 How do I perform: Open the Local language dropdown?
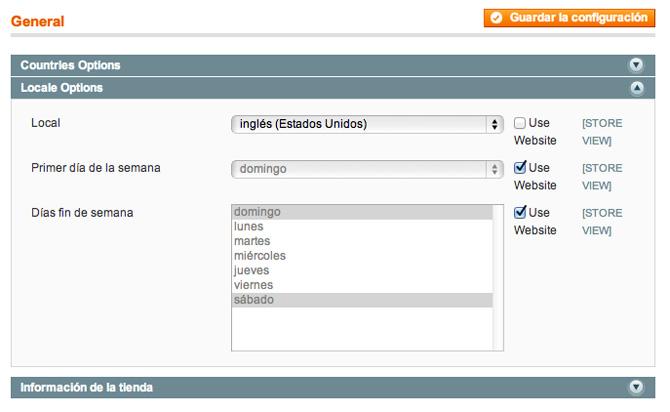(x=367, y=124)
